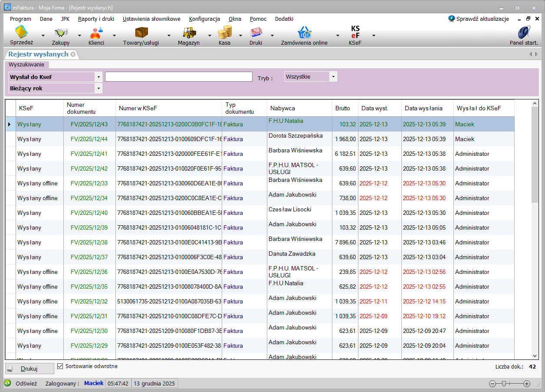Expand the Wysłał do KseF filter dropdown

point(99,77)
